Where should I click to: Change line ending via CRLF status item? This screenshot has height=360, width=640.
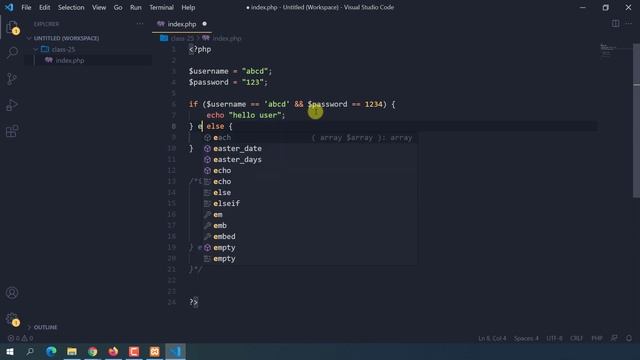(576, 338)
